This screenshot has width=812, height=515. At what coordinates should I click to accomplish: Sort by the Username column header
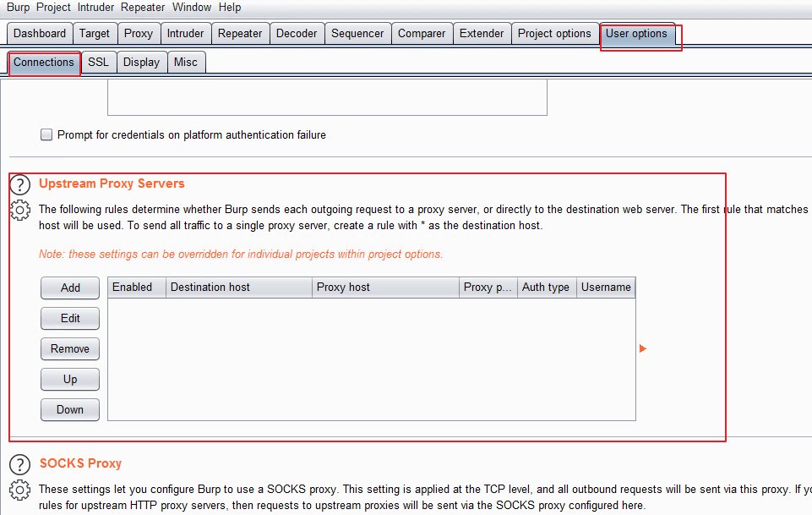pos(606,288)
